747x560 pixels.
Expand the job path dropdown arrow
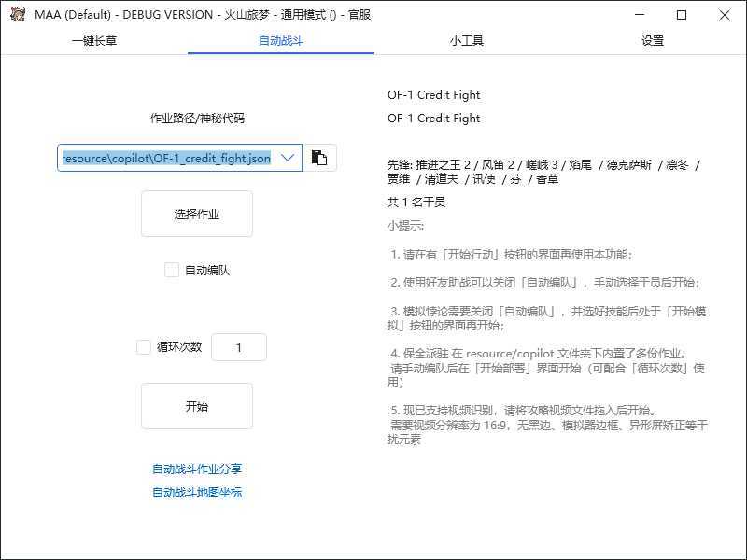(x=288, y=157)
